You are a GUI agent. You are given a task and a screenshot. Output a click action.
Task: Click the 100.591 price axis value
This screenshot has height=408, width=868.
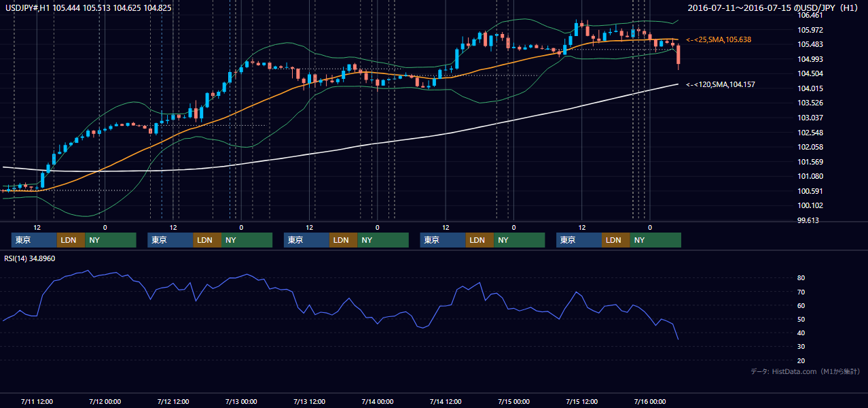click(x=810, y=191)
